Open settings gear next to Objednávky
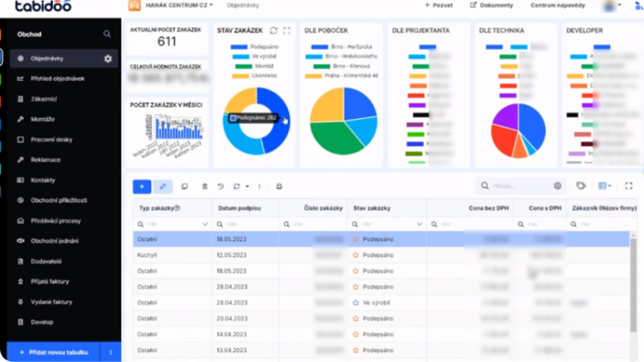 point(107,59)
